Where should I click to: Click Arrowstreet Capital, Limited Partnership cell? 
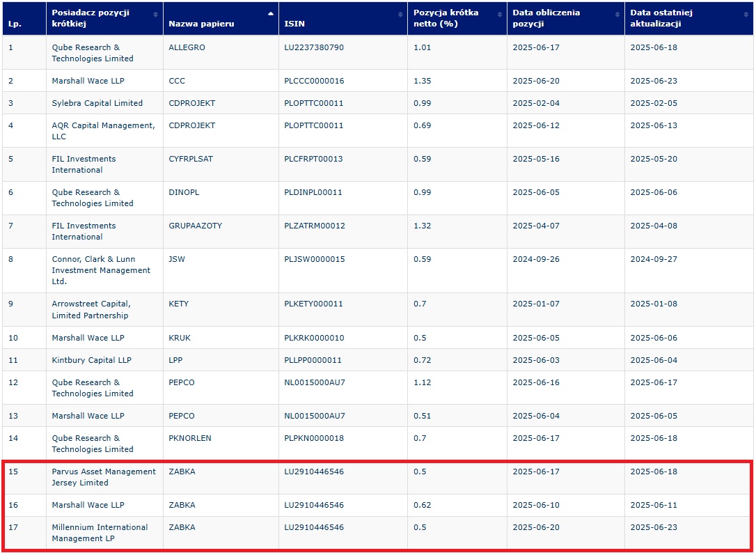tap(91, 309)
